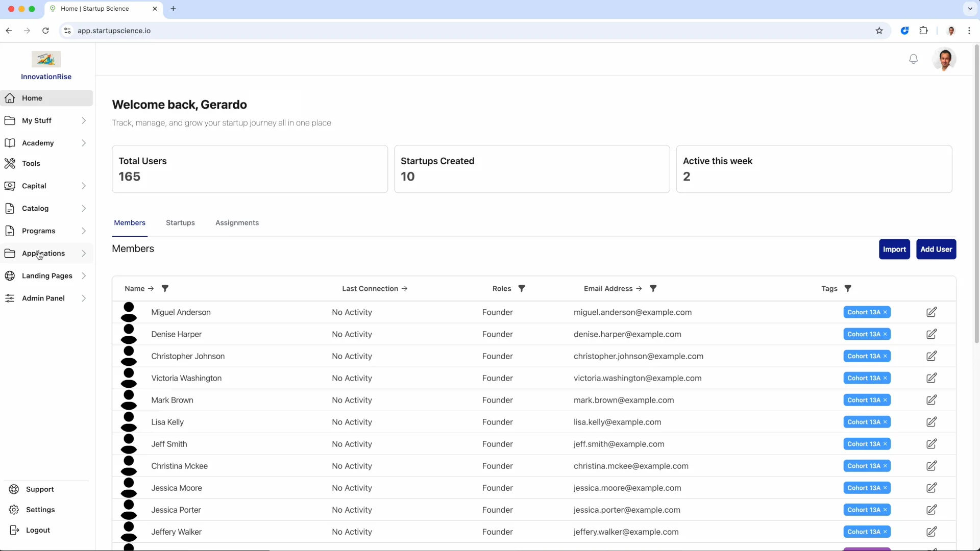Click the Logout icon
Image resolution: width=980 pixels, height=551 pixels.
point(15,530)
